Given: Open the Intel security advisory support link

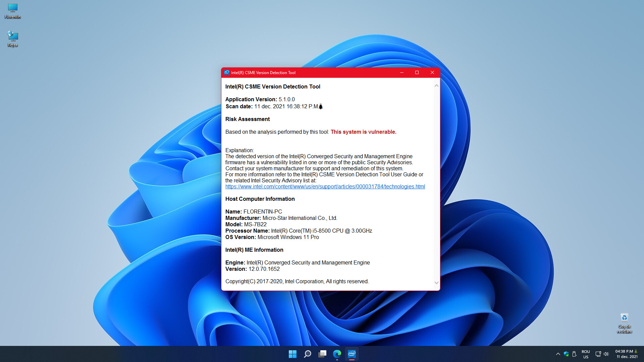Looking at the screenshot, I should [x=325, y=187].
